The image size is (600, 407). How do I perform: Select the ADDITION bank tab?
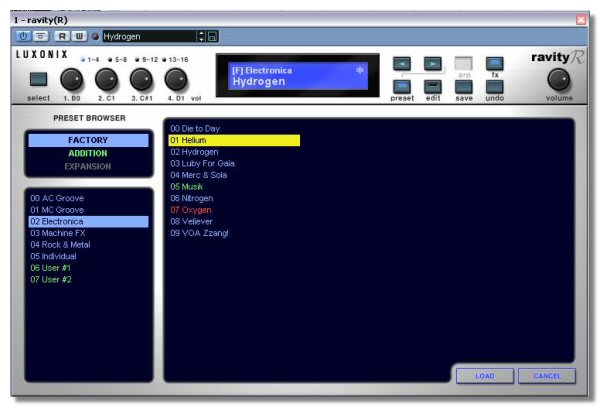88,153
